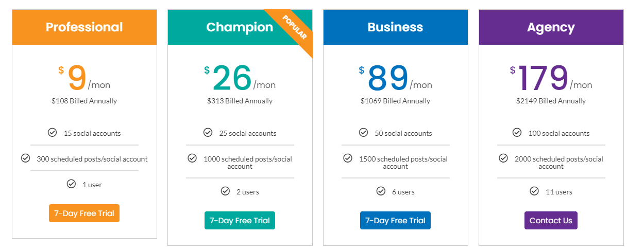Click checkmark beside 1500 scheduled posts
Screen dimensions: 644x251
pyautogui.click(x=348, y=158)
